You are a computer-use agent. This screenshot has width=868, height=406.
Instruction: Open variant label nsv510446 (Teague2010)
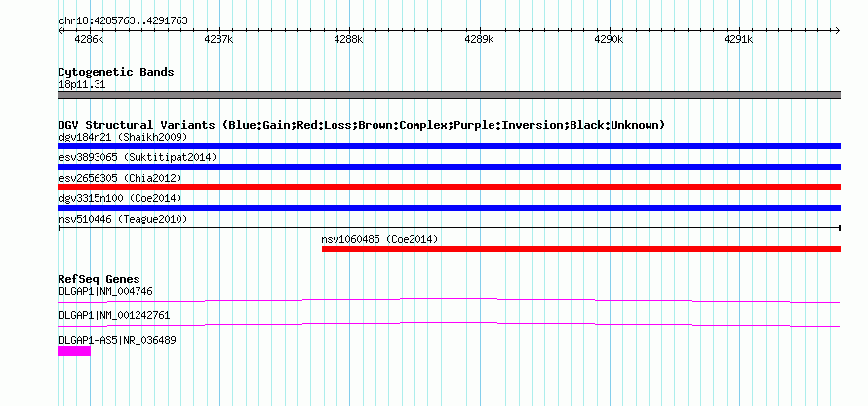click(x=123, y=219)
